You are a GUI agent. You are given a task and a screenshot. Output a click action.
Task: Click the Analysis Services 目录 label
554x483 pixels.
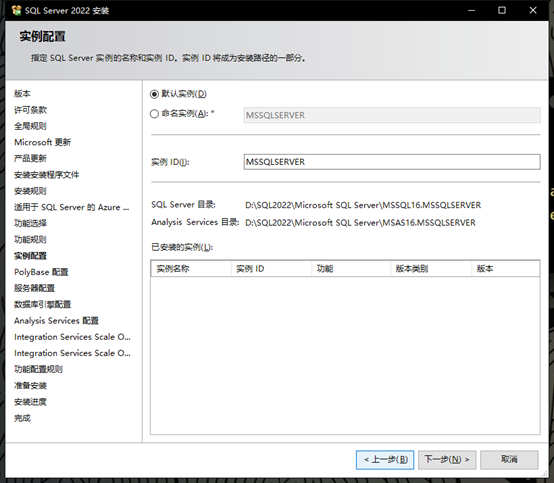pyautogui.click(x=195, y=222)
